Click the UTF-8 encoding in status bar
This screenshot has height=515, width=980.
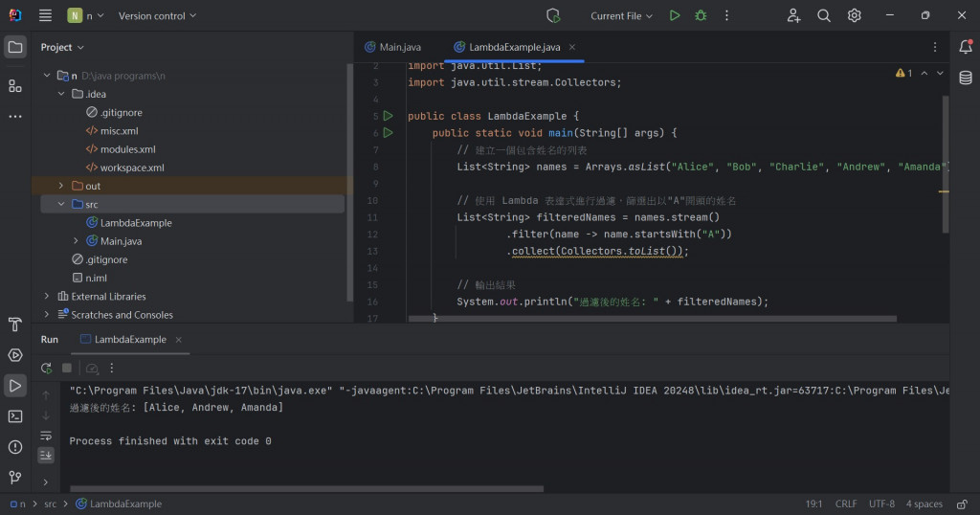point(881,504)
